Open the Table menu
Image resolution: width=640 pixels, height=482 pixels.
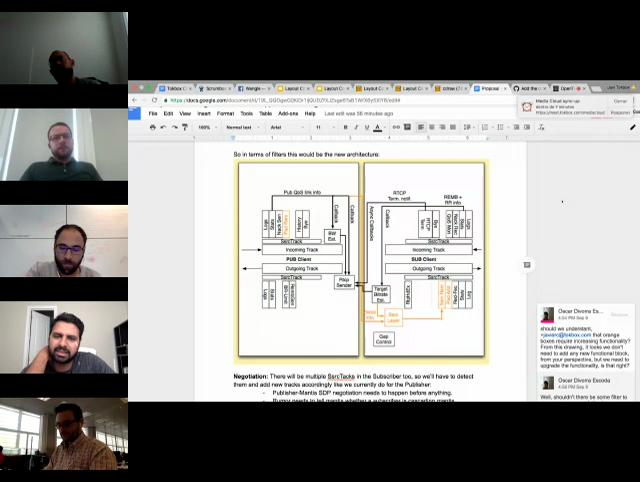click(x=265, y=113)
